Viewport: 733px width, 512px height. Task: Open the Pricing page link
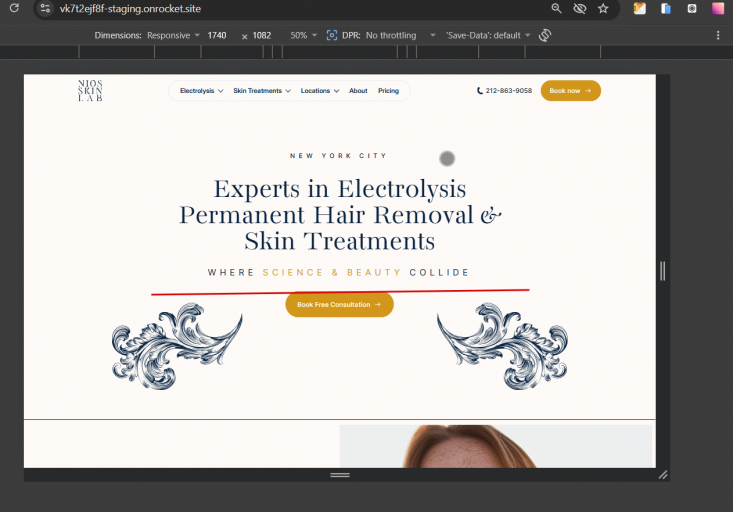388,91
